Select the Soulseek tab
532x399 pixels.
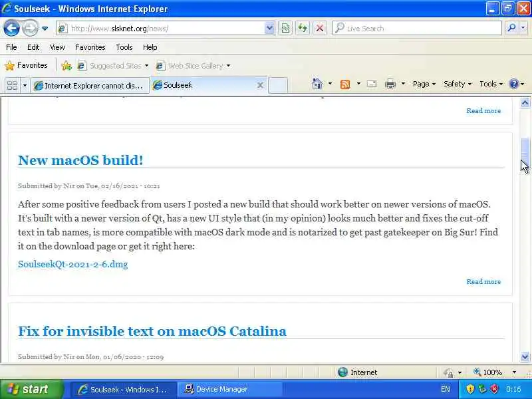tap(203, 85)
